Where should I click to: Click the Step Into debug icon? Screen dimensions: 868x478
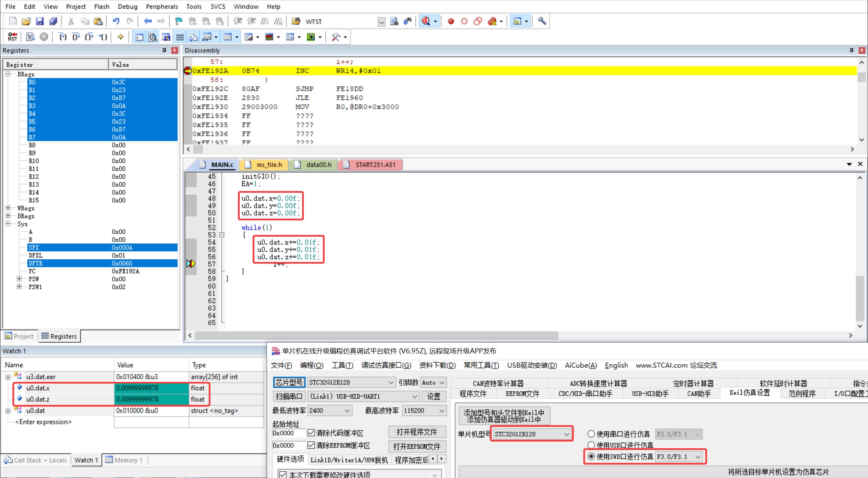tap(63, 37)
